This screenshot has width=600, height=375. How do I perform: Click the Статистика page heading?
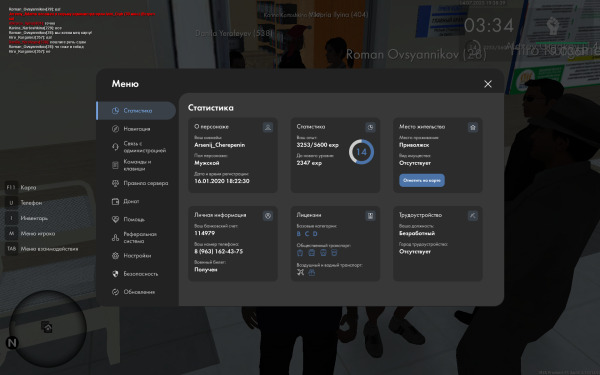pos(210,108)
